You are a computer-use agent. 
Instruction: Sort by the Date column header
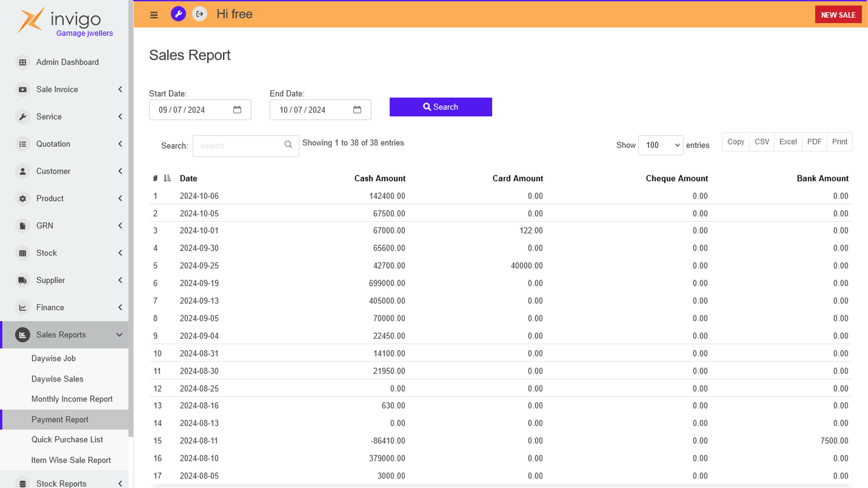coord(189,178)
